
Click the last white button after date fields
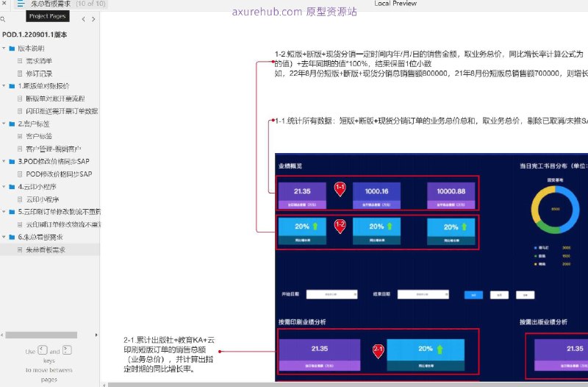click(525, 295)
